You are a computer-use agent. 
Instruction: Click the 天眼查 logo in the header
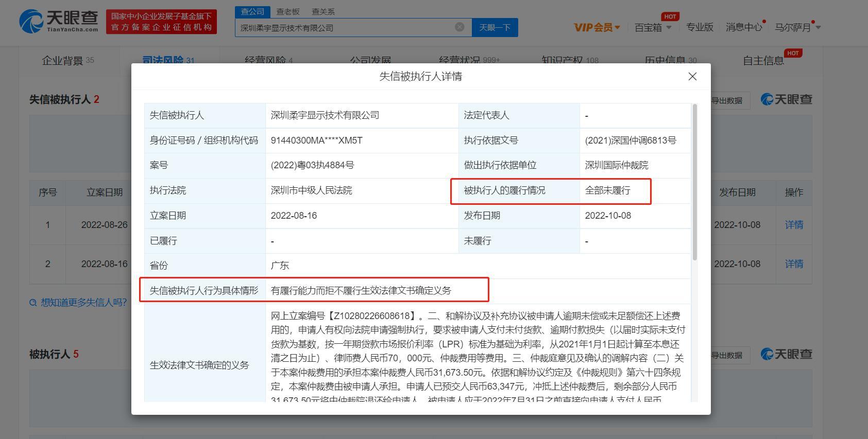59,21
